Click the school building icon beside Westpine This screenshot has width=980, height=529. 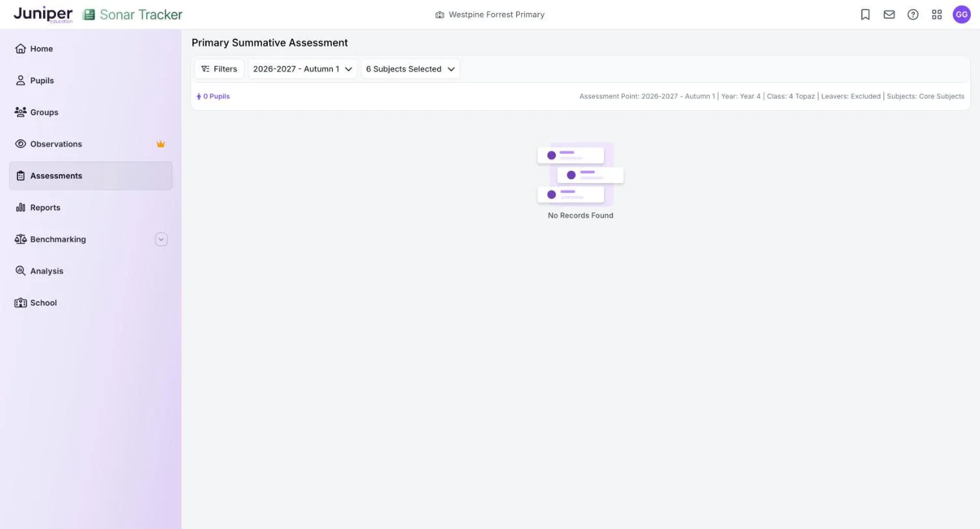(440, 14)
